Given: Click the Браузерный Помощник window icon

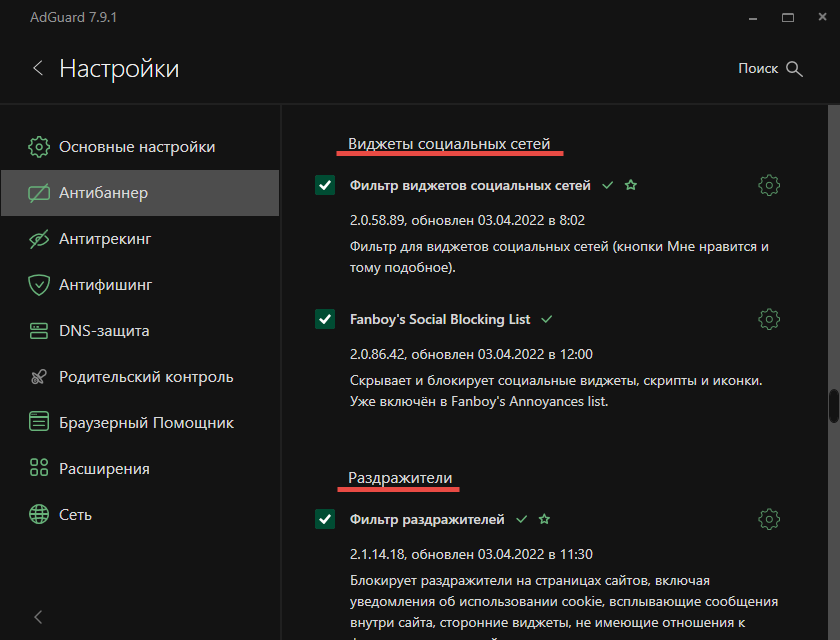Looking at the screenshot, I should (x=39, y=421).
